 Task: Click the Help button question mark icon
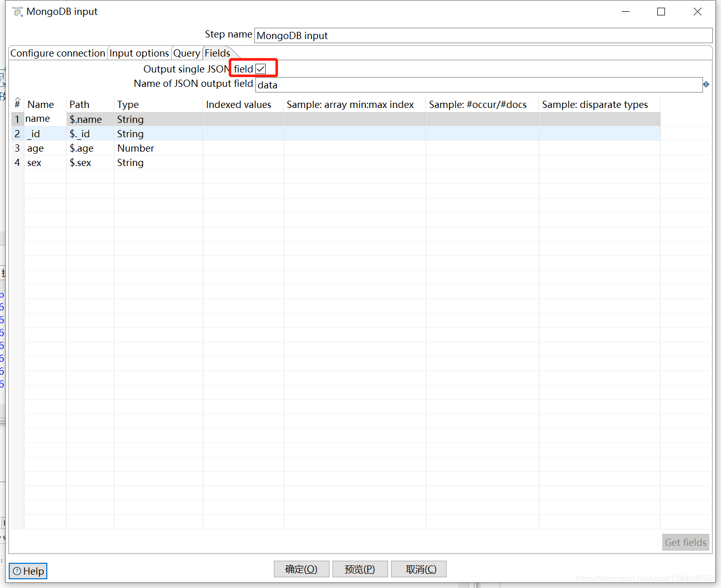click(x=17, y=571)
